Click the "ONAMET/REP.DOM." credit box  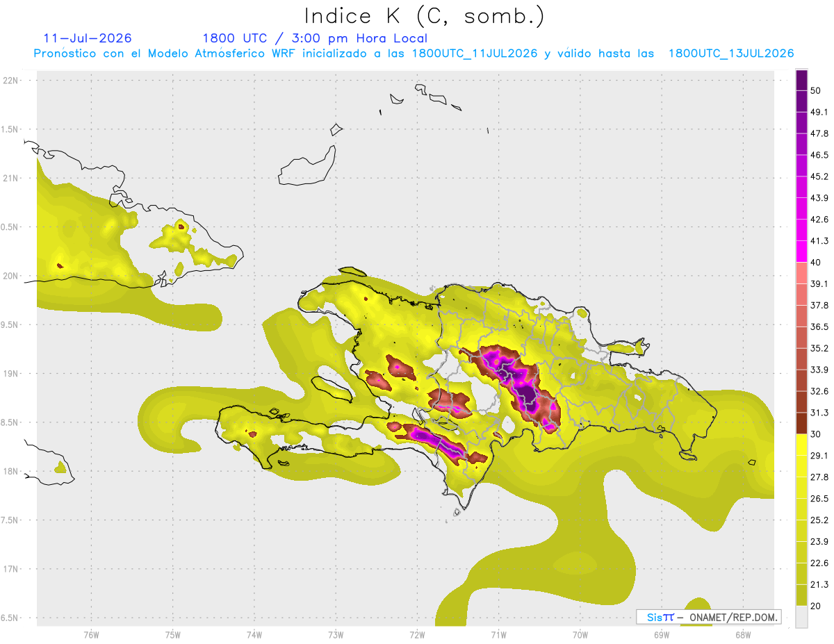pos(708,617)
